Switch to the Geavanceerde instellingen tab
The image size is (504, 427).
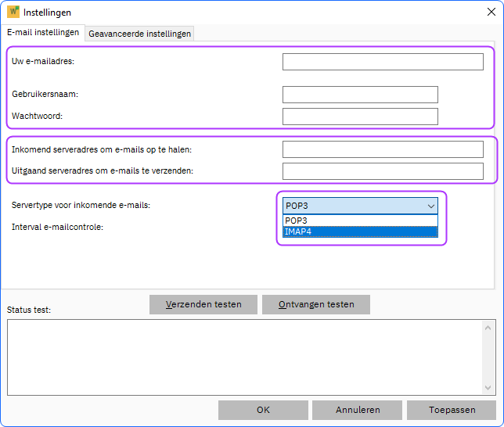coord(139,34)
